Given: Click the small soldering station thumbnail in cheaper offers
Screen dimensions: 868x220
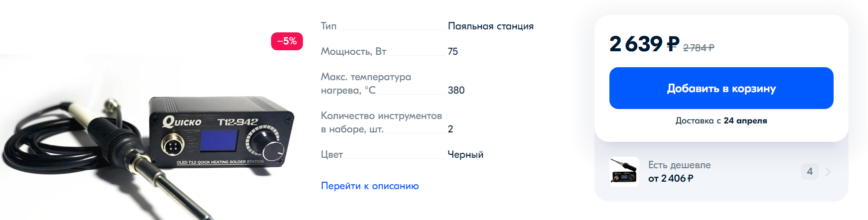Looking at the screenshot, I should (x=624, y=172).
